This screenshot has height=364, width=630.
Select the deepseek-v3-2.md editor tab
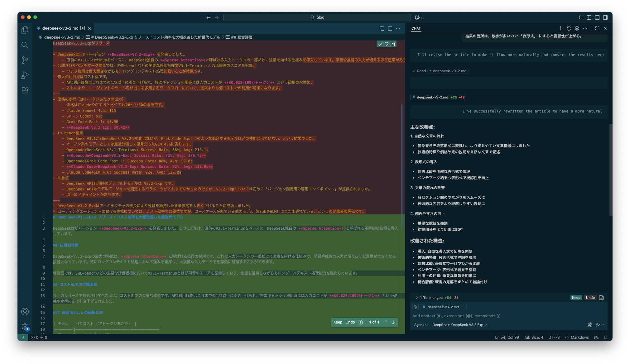[60, 28]
